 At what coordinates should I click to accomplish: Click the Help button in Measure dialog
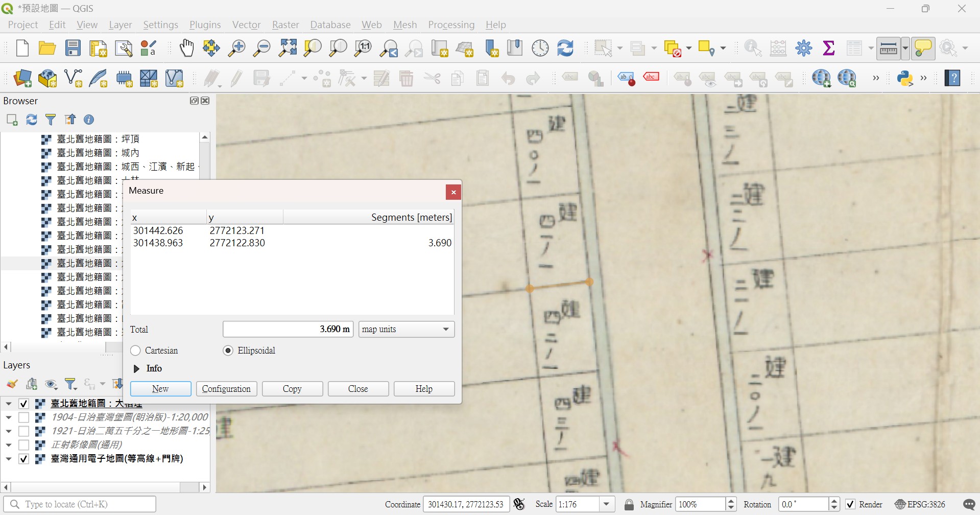[x=424, y=389]
